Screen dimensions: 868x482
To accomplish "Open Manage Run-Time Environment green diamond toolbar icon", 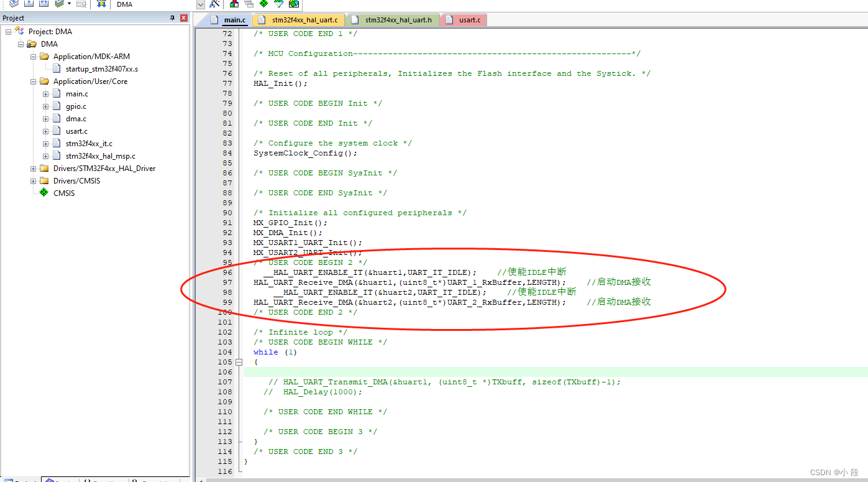I will (x=263, y=4).
